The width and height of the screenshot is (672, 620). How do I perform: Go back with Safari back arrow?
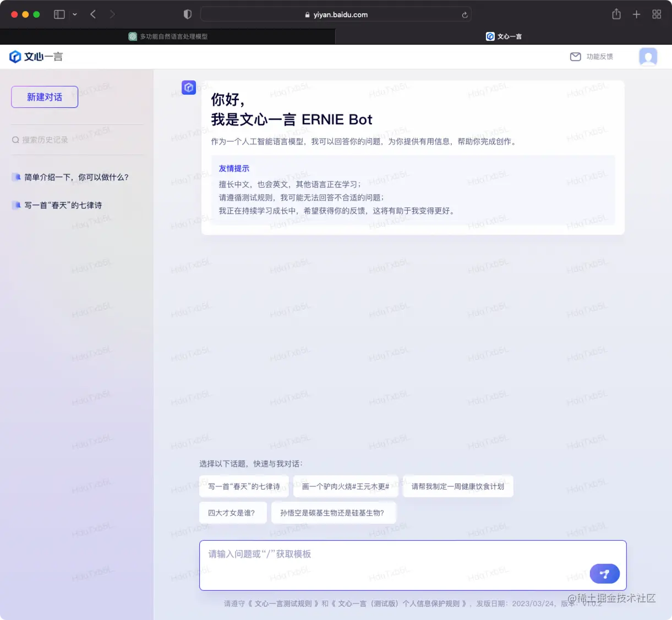(x=93, y=14)
